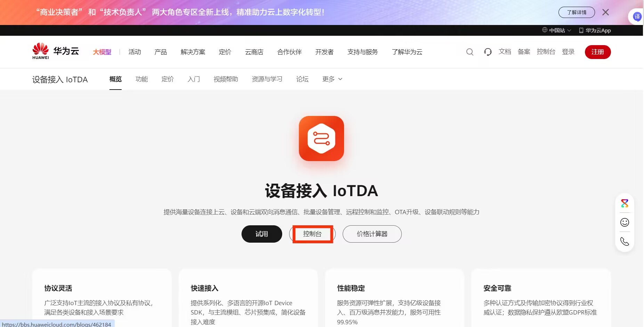
Task: Click the large 设备接入 IoTDA page heading
Action: coord(321,191)
